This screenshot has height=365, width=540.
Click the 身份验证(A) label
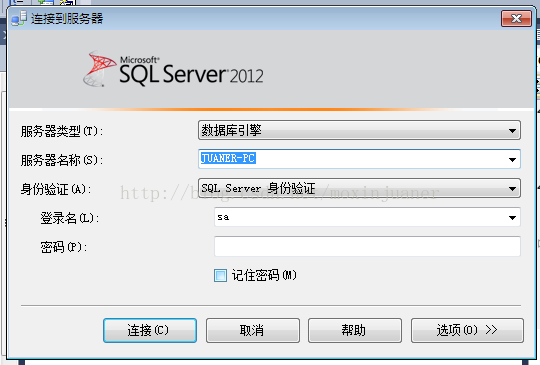[x=56, y=189]
